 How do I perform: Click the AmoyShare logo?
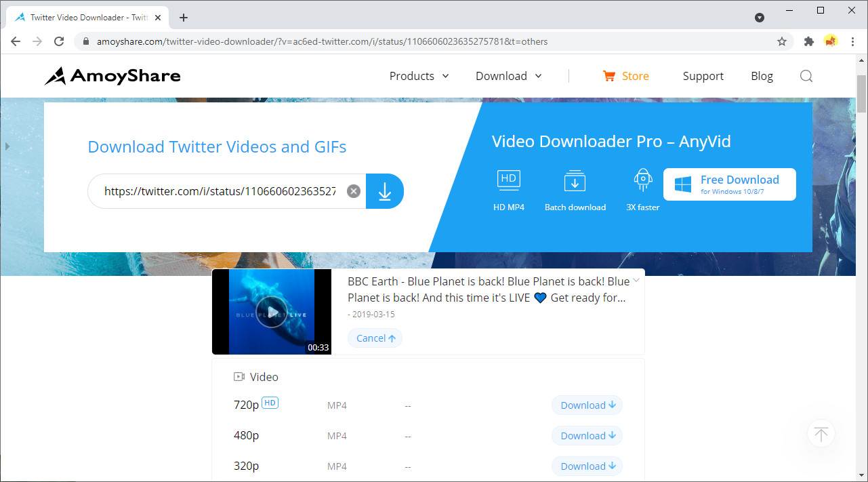tap(112, 76)
